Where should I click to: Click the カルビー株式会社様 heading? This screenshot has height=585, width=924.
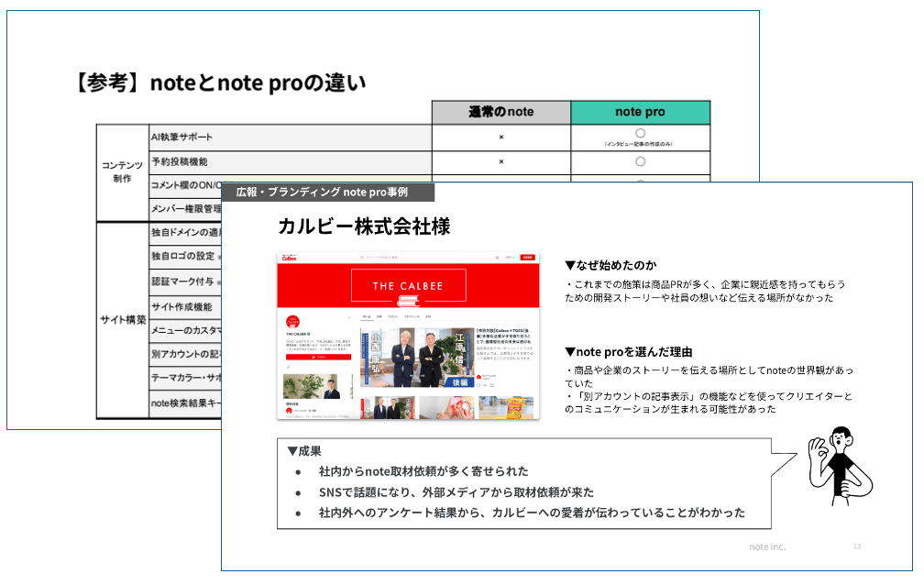(x=364, y=226)
